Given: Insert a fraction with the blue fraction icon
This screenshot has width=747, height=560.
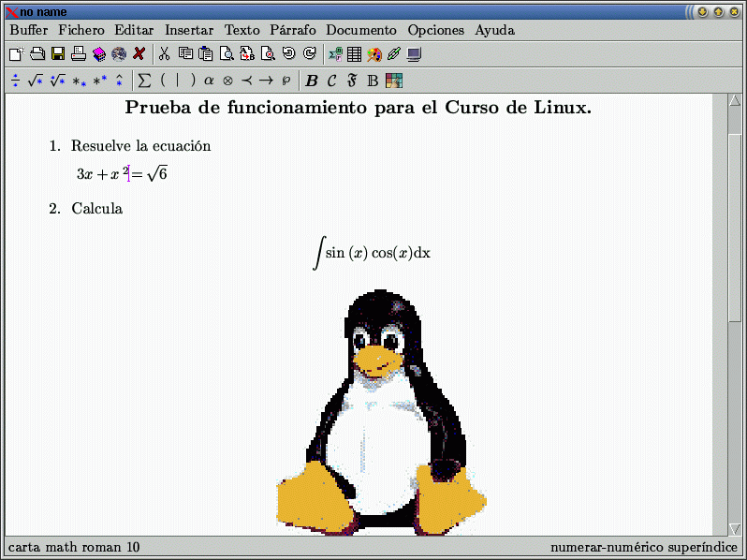Looking at the screenshot, I should coord(16,81).
